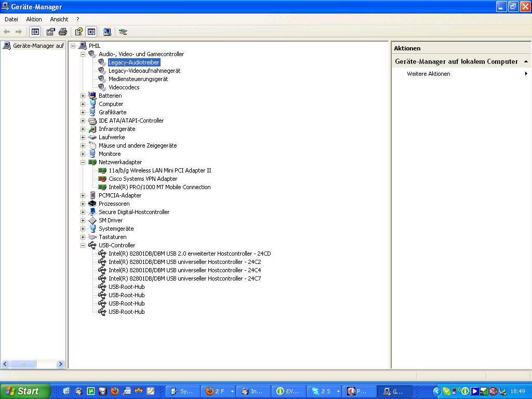Expand the Prozessoren category
Viewport: 532px width, 399px height.
(x=83, y=204)
